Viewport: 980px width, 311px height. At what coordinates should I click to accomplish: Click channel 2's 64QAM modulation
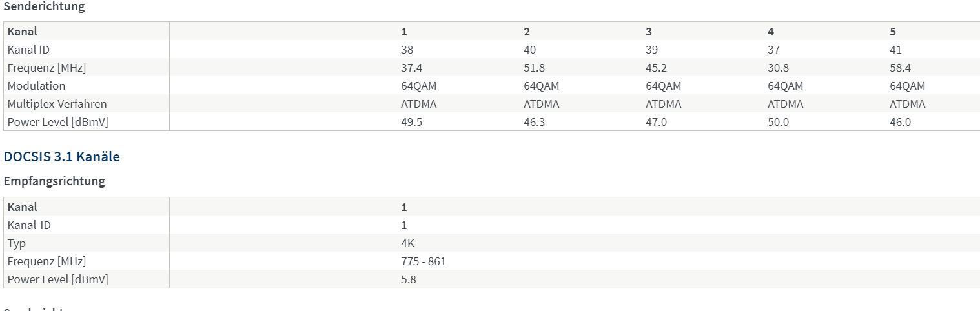541,86
